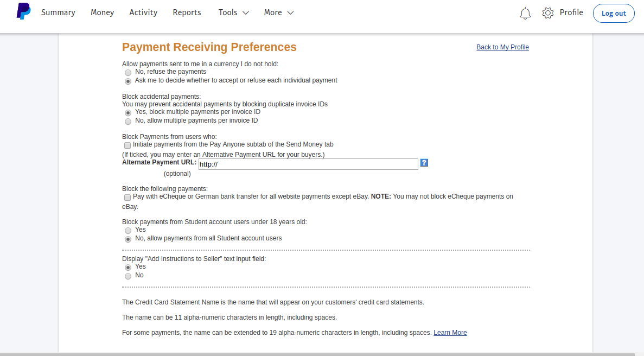Click inside the Alternate Payment URL field
This screenshot has height=356, width=644.
[308, 164]
